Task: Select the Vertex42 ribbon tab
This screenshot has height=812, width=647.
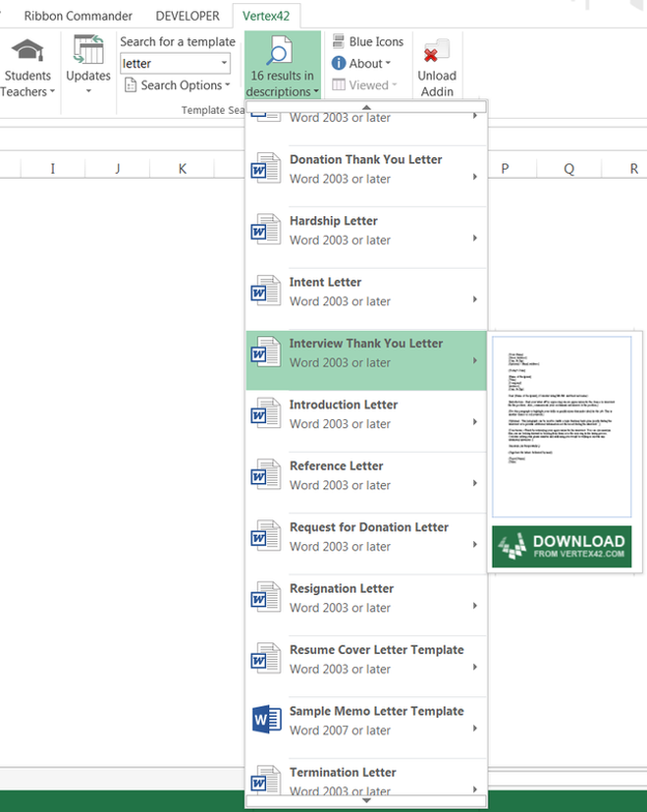Action: pyautogui.click(x=266, y=16)
